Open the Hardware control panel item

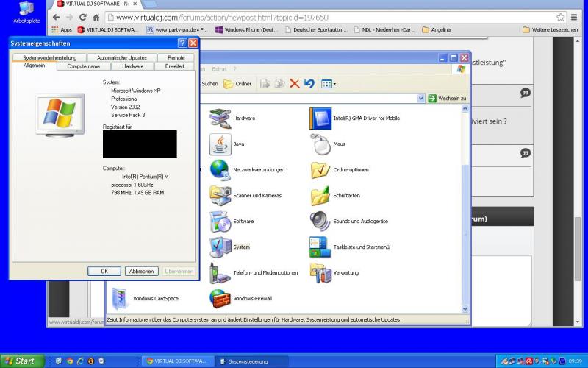(x=220, y=118)
